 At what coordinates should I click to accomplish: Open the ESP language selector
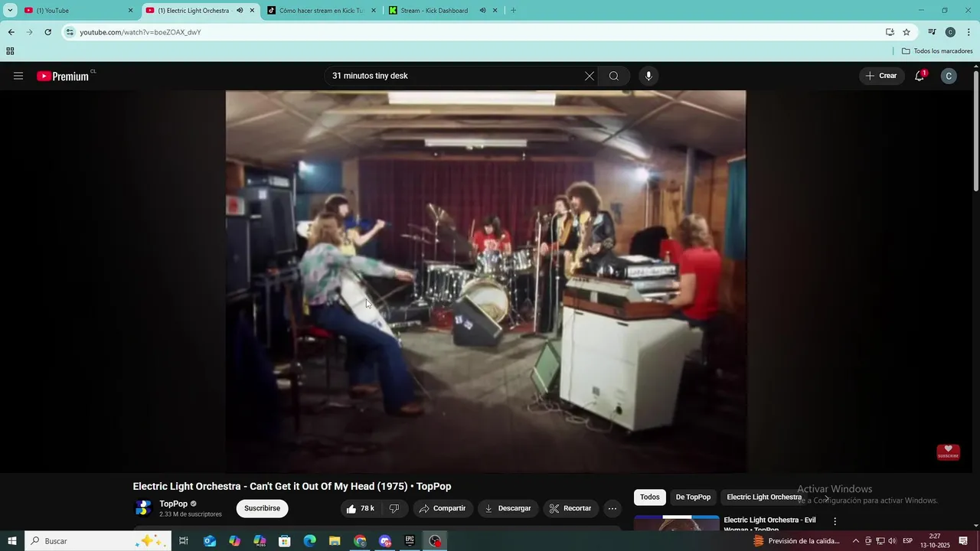click(x=907, y=541)
